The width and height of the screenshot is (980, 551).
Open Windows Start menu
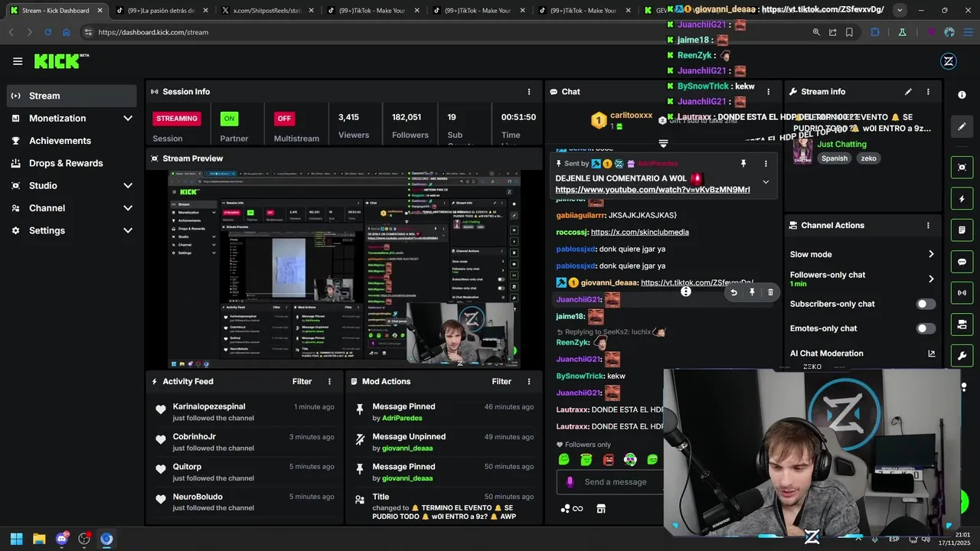[16, 539]
